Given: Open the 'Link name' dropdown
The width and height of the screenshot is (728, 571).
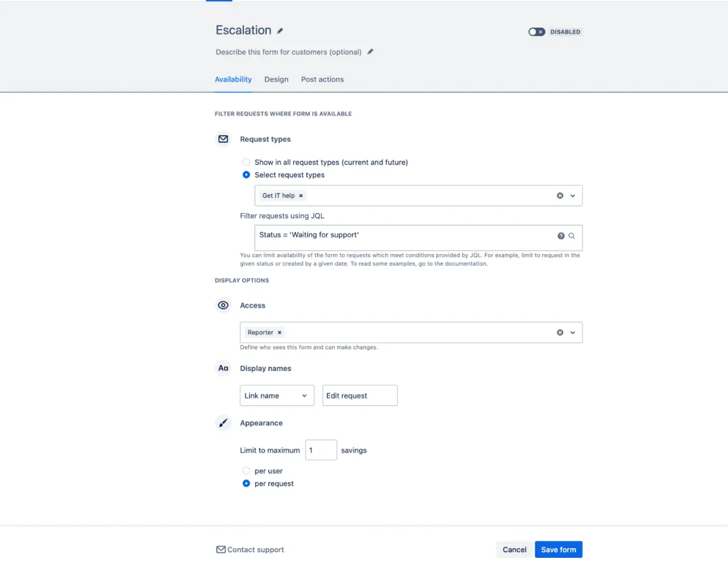Looking at the screenshot, I should pyautogui.click(x=277, y=396).
